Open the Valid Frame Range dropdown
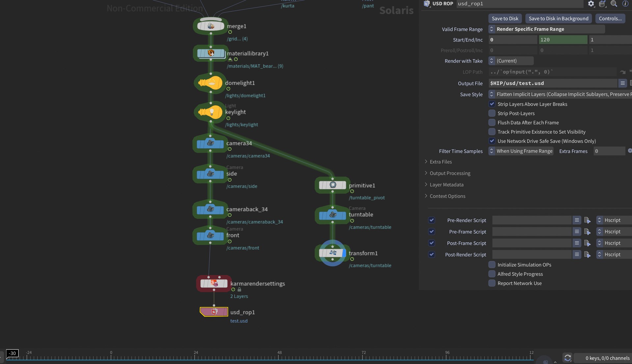Image resolution: width=632 pixels, height=364 pixels. point(546,29)
